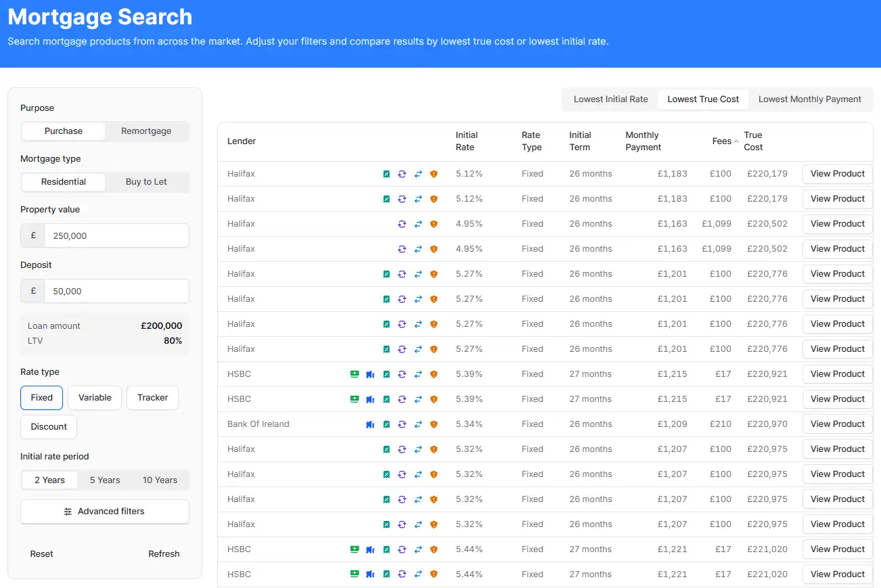Click the purple circular arrows icon in the Bank Of Ireland row
This screenshot has width=881, height=588.
[x=402, y=424]
